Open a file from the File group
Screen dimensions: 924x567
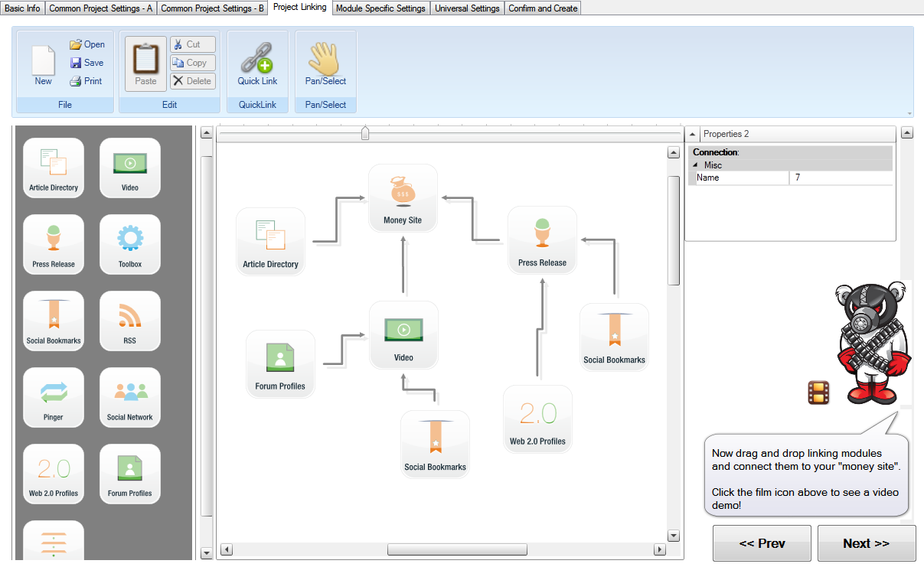87,44
